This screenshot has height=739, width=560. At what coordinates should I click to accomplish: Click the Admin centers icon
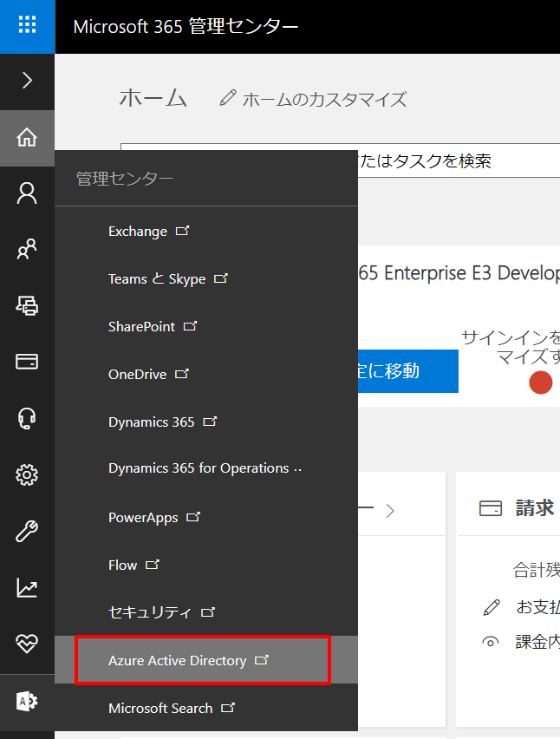click(27, 700)
